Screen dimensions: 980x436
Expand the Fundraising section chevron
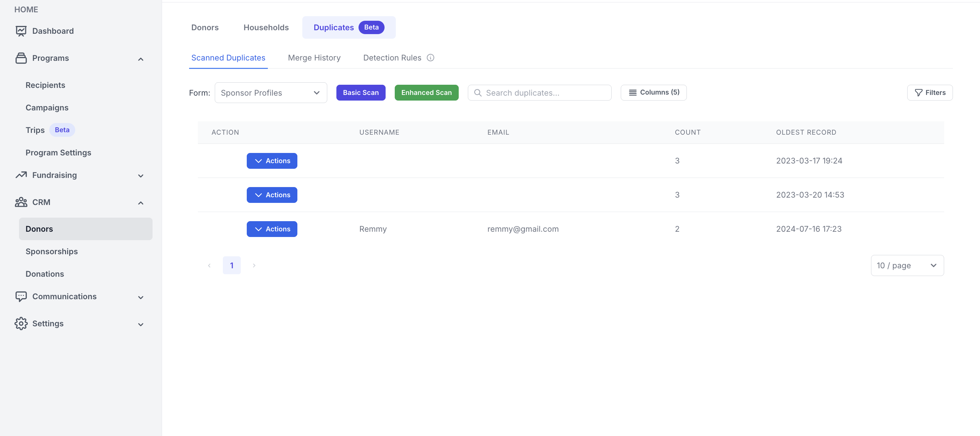[141, 176]
